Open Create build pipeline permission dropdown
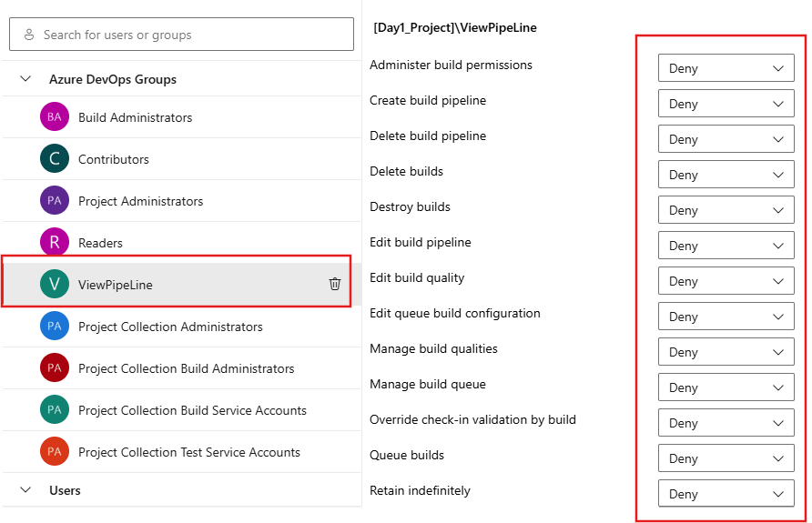This screenshot has width=812, height=523. (726, 104)
